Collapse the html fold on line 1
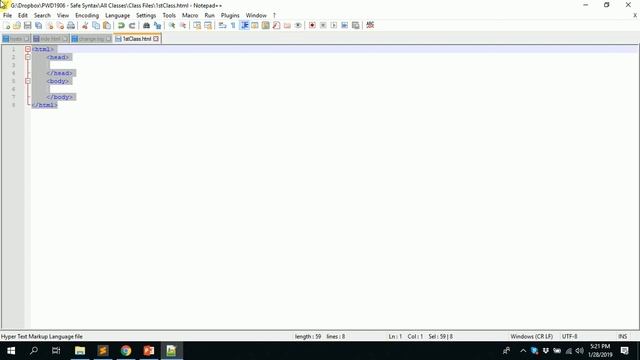 [x=28, y=49]
